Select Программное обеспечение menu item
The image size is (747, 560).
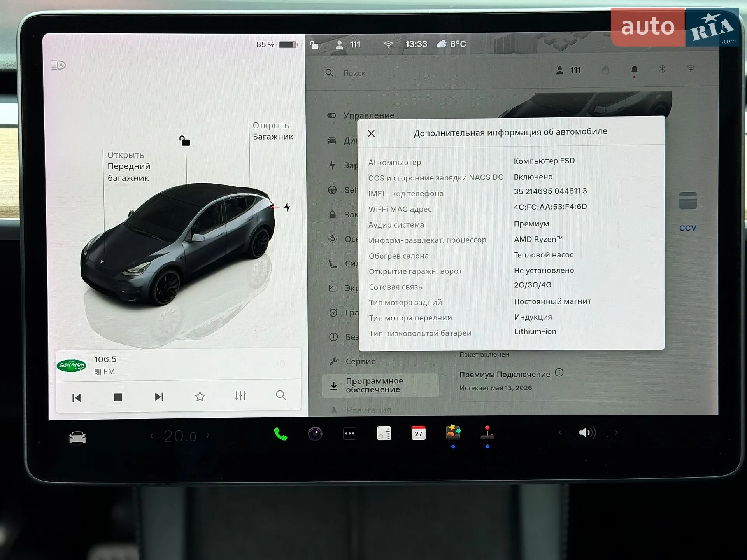pos(380,385)
